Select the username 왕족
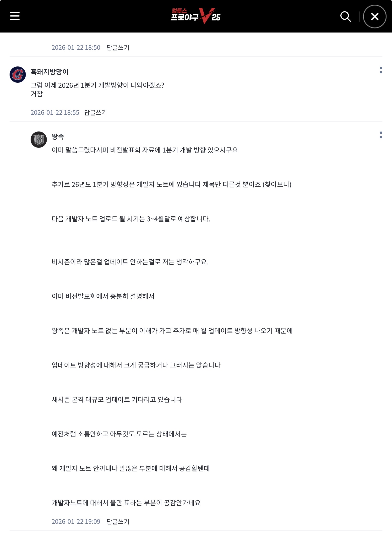This screenshot has height=535, width=392. click(58, 136)
